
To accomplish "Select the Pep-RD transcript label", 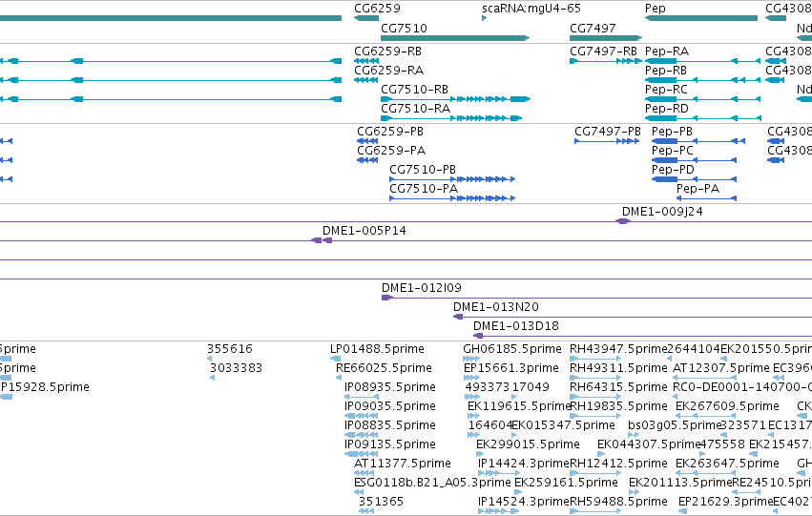I will coord(666,109).
